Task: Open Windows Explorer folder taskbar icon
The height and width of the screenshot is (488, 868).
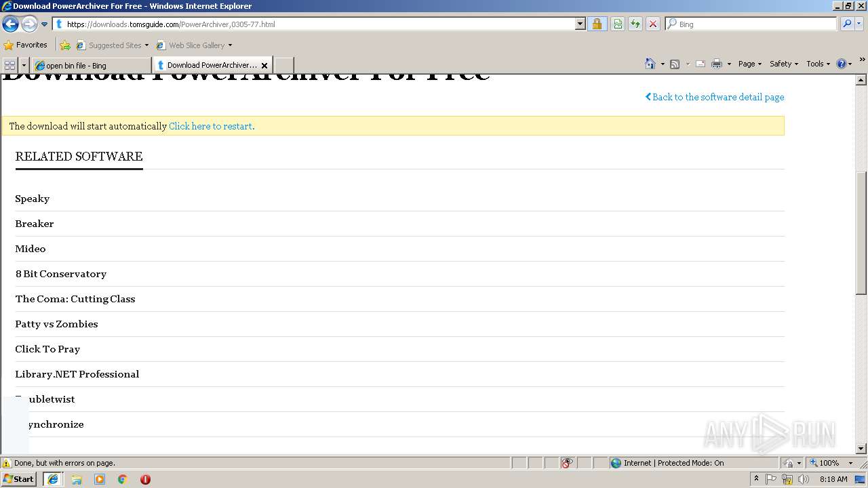Action: [x=77, y=479]
